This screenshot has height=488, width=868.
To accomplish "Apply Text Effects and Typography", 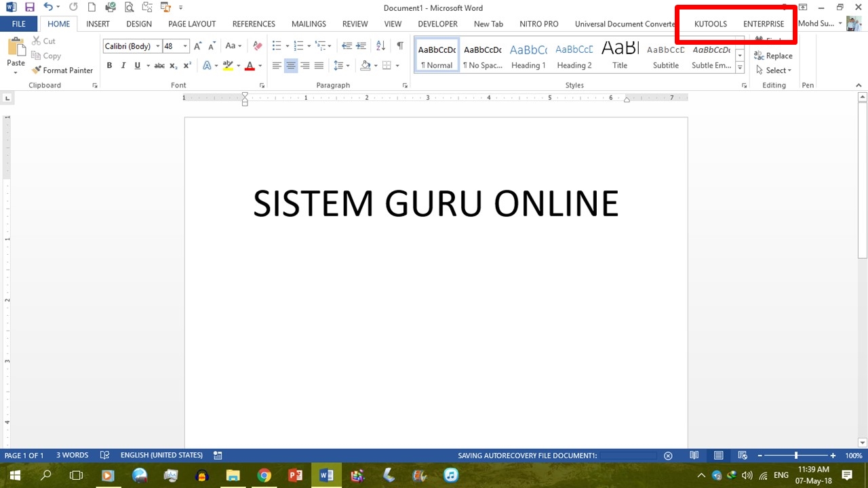I will (208, 66).
